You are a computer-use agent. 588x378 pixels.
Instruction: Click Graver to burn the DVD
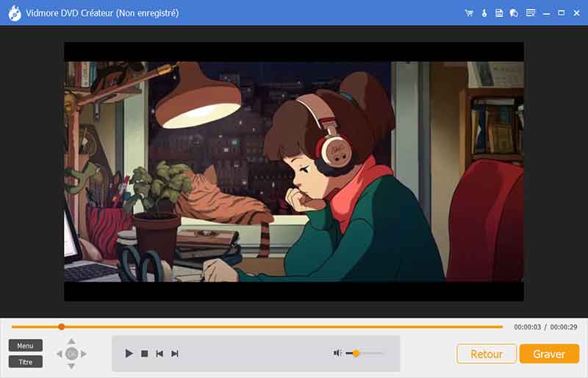(549, 354)
